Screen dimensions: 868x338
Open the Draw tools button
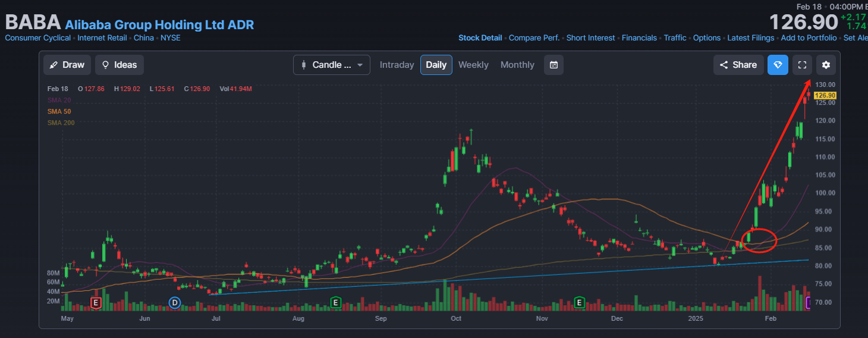(67, 65)
